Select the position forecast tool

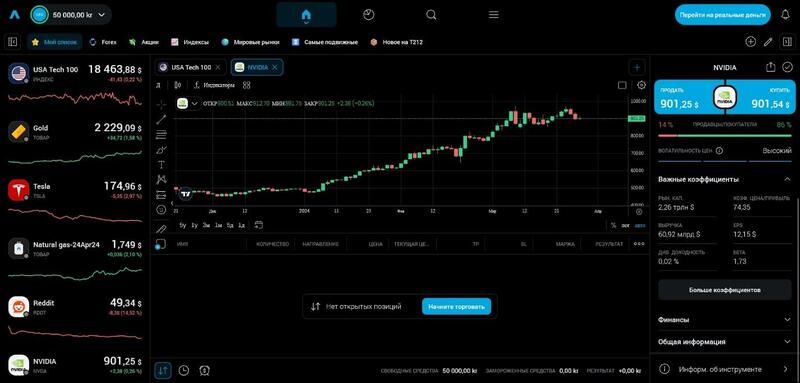tap(161, 195)
